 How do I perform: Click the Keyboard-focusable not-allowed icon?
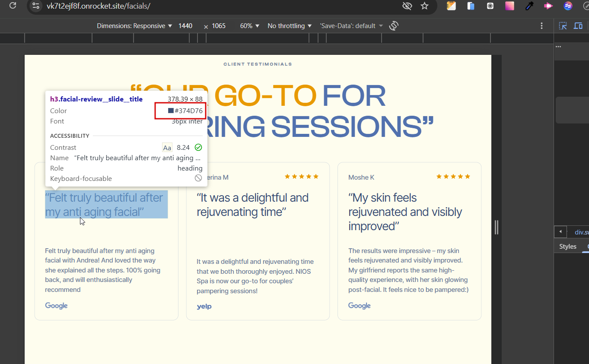coord(198,178)
